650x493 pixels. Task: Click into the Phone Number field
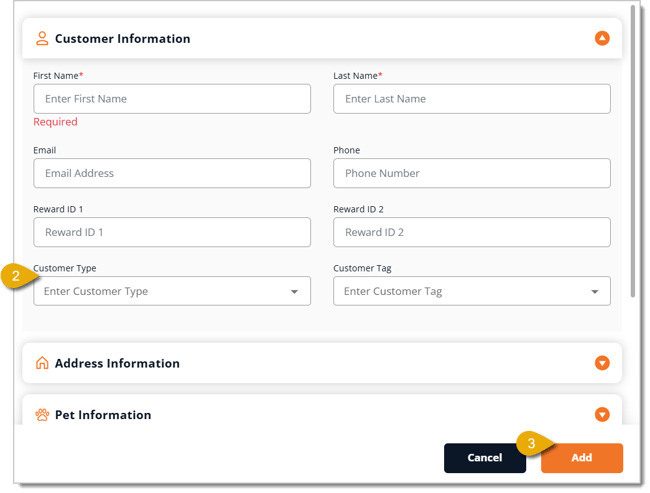coord(472,173)
